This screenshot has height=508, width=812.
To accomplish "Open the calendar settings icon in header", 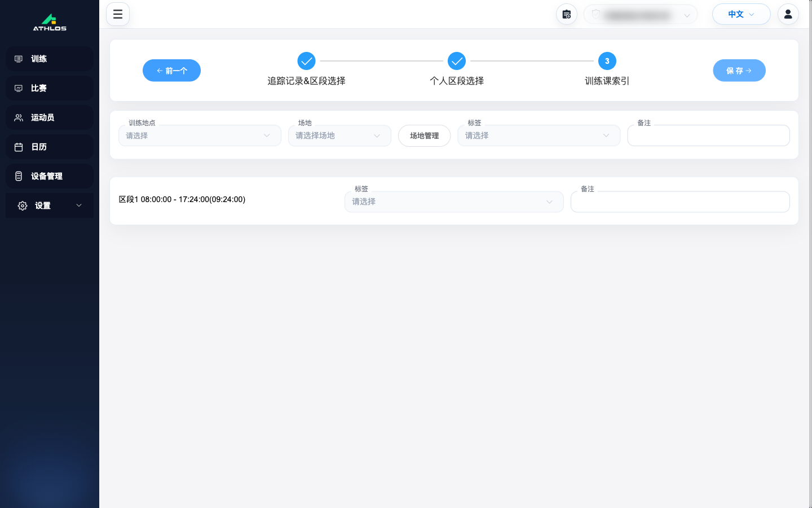I will (x=567, y=14).
